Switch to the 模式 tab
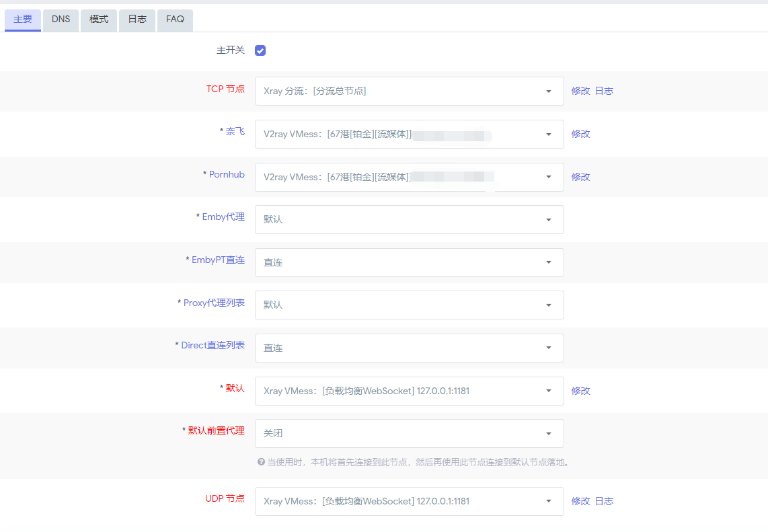768x532 pixels. 98,20
